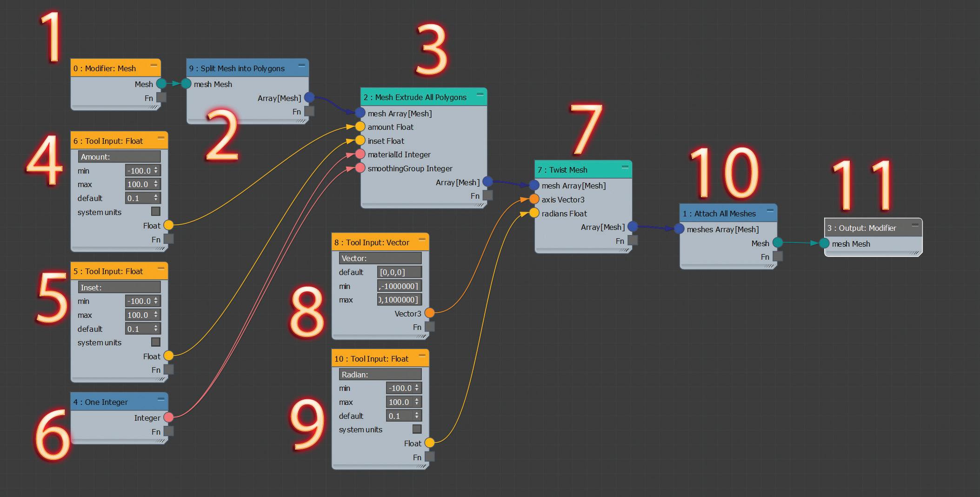Click the axis Vector3 input port on Twist Mesh

[534, 199]
